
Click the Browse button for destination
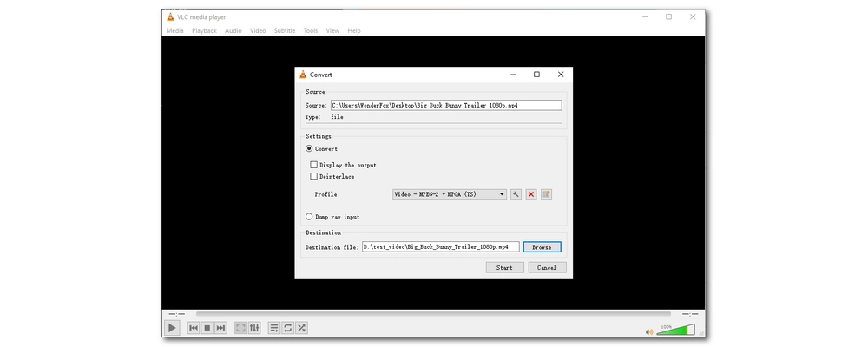coord(542,247)
